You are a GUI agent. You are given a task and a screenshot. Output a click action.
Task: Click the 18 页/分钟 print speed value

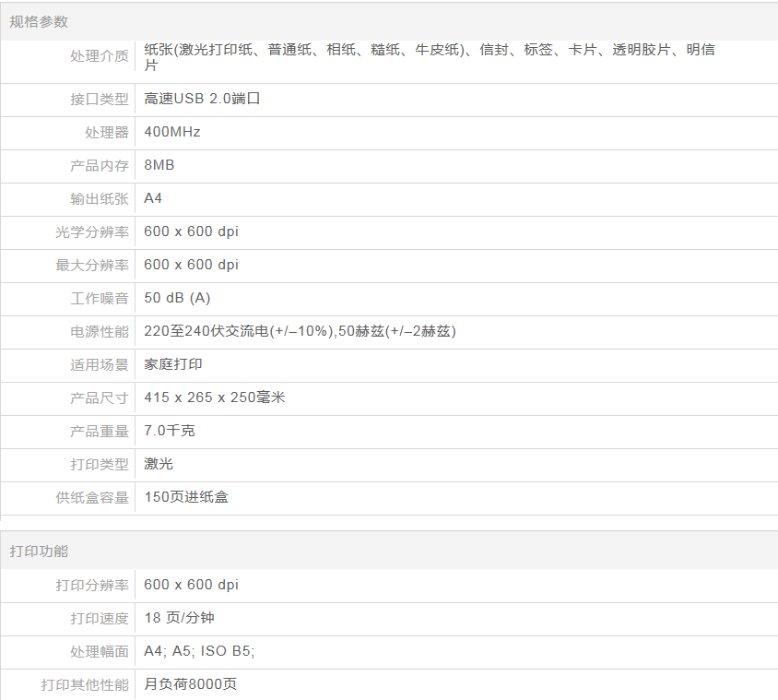tap(179, 618)
